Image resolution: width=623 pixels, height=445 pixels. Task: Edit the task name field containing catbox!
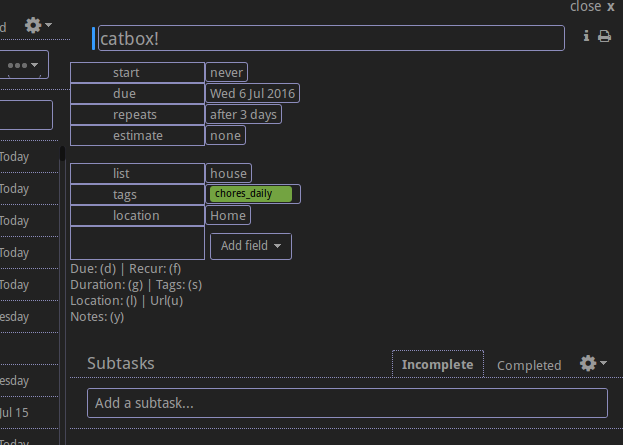pyautogui.click(x=331, y=38)
